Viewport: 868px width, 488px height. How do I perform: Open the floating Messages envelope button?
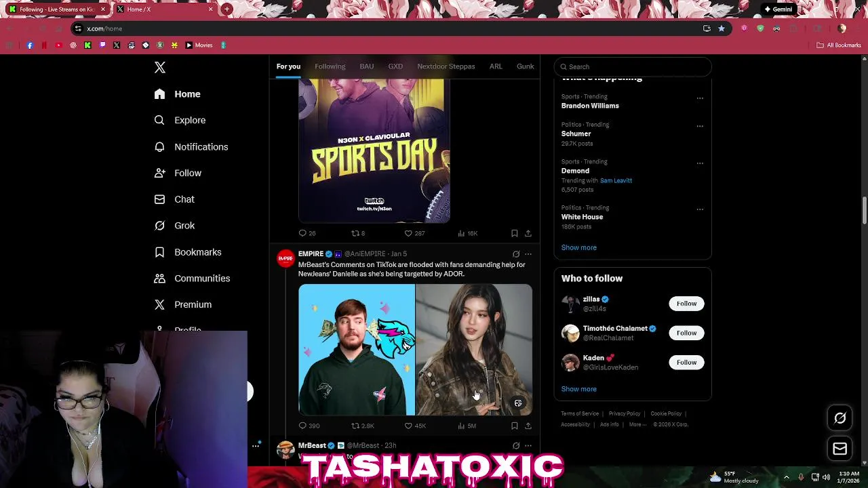coord(840,449)
